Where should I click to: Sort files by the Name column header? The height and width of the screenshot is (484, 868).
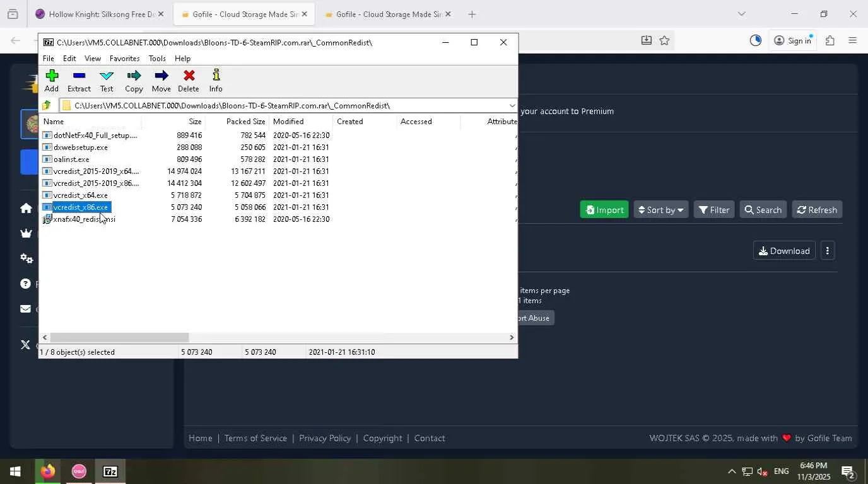coord(90,122)
